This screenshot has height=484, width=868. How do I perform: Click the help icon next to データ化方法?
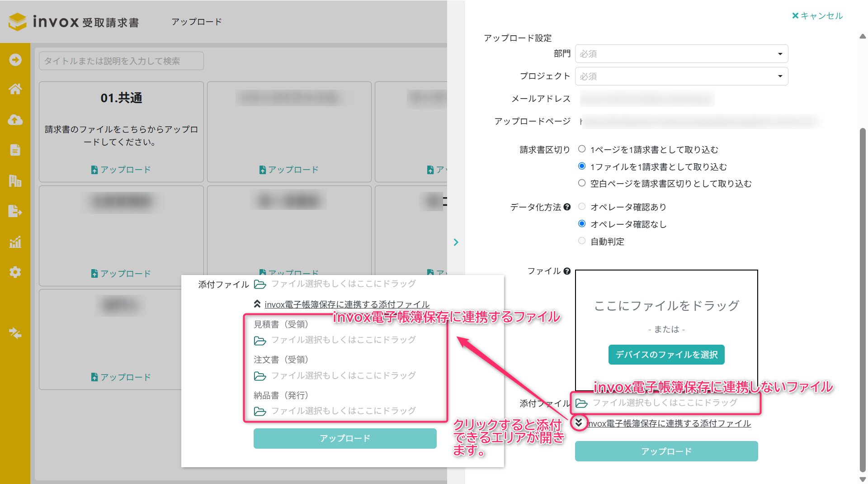coord(567,207)
